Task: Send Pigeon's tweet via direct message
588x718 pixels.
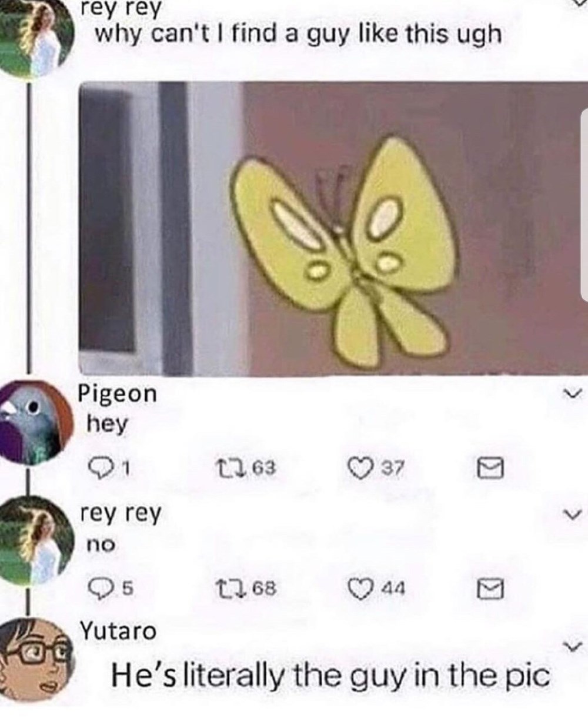Action: [490, 469]
